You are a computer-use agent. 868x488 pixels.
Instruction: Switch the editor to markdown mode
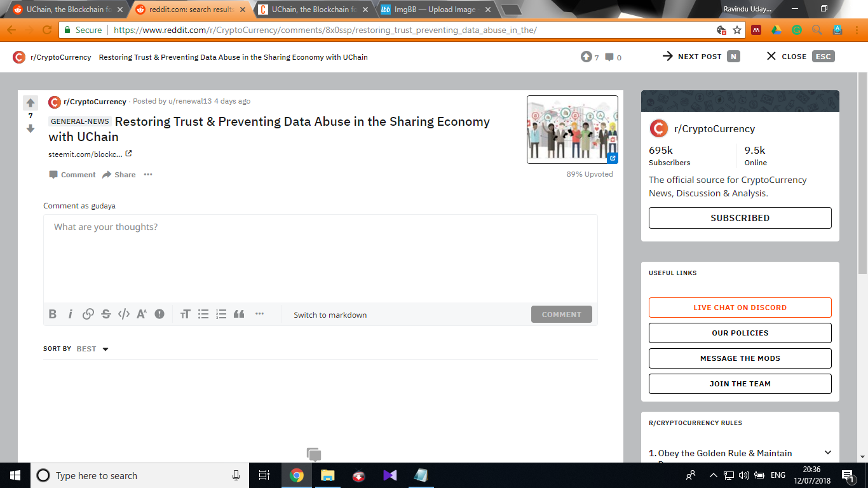(x=330, y=315)
